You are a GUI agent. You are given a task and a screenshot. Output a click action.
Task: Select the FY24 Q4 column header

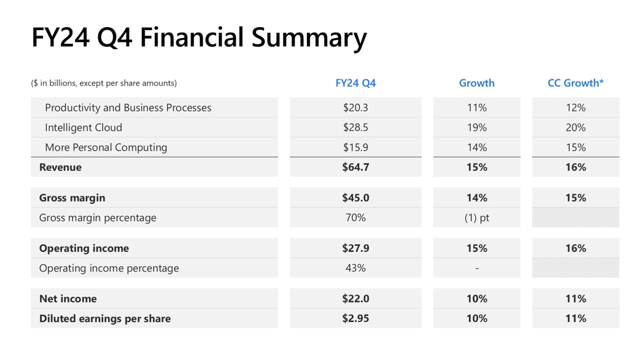[x=355, y=83]
